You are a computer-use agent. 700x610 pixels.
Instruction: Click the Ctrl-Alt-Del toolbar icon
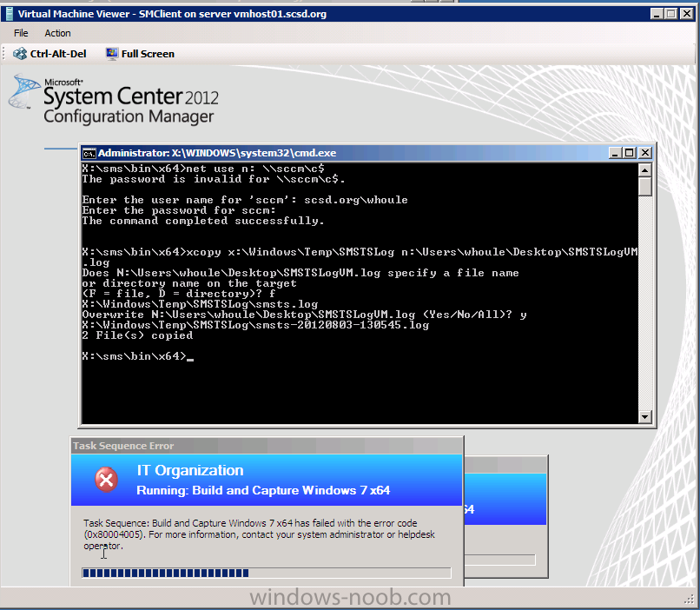20,54
